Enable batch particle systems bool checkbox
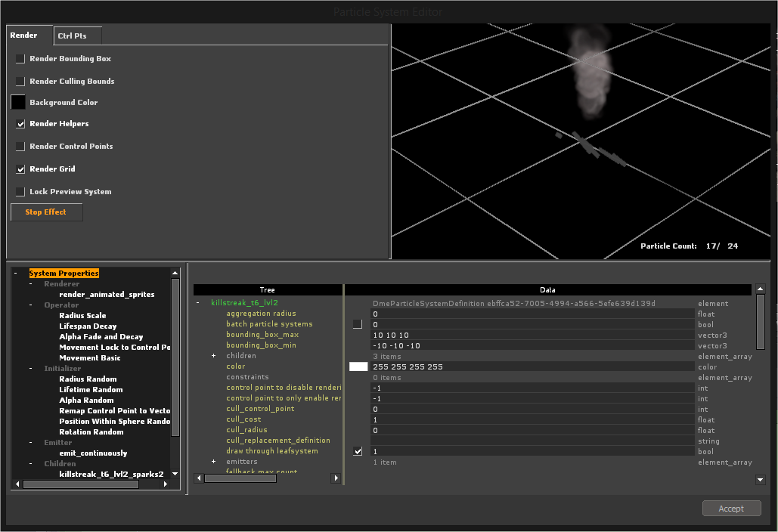This screenshot has width=778, height=532. 358,324
